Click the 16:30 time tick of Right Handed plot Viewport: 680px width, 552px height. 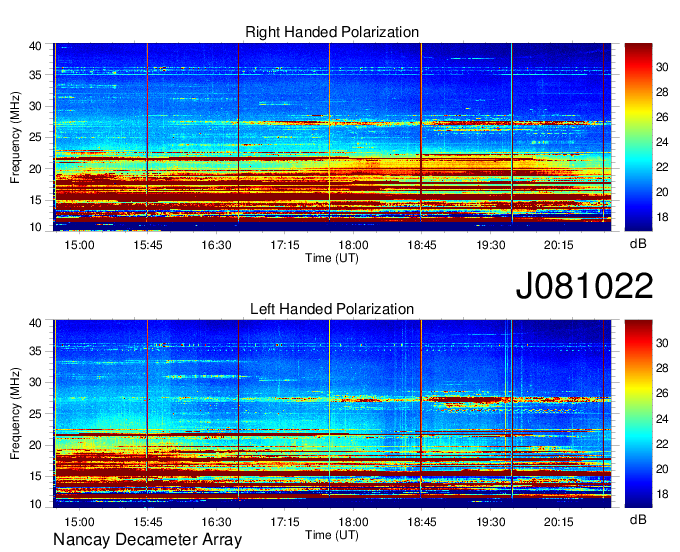click(x=216, y=245)
